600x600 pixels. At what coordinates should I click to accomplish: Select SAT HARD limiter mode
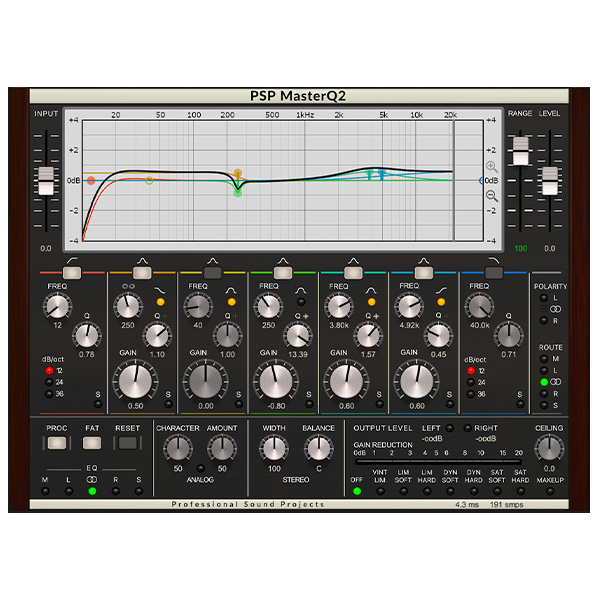click(520, 491)
